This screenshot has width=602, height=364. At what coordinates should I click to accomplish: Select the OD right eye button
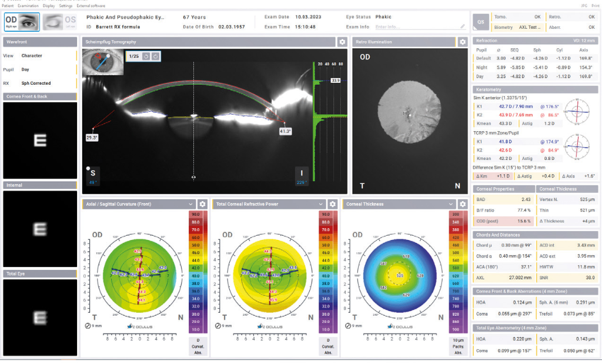(22, 22)
